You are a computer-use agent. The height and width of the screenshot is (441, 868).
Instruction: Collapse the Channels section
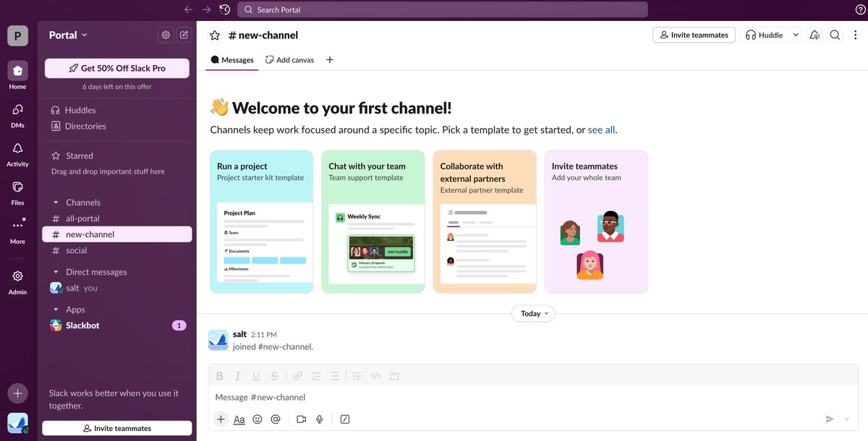coord(56,202)
